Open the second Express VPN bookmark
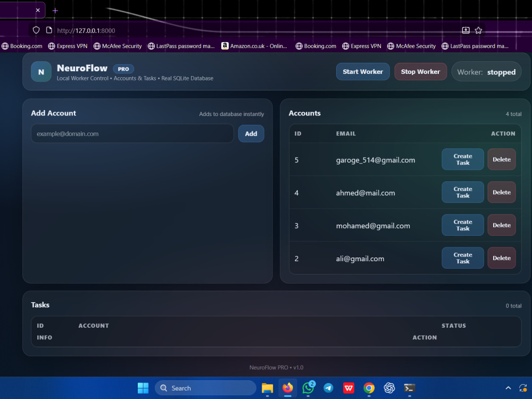532x399 pixels. coord(362,46)
